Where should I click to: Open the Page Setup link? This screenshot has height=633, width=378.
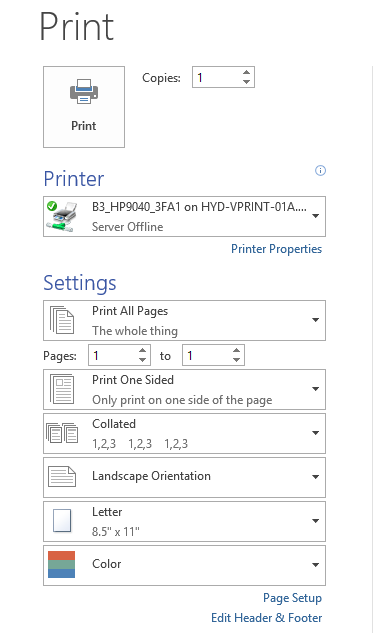coord(292,598)
